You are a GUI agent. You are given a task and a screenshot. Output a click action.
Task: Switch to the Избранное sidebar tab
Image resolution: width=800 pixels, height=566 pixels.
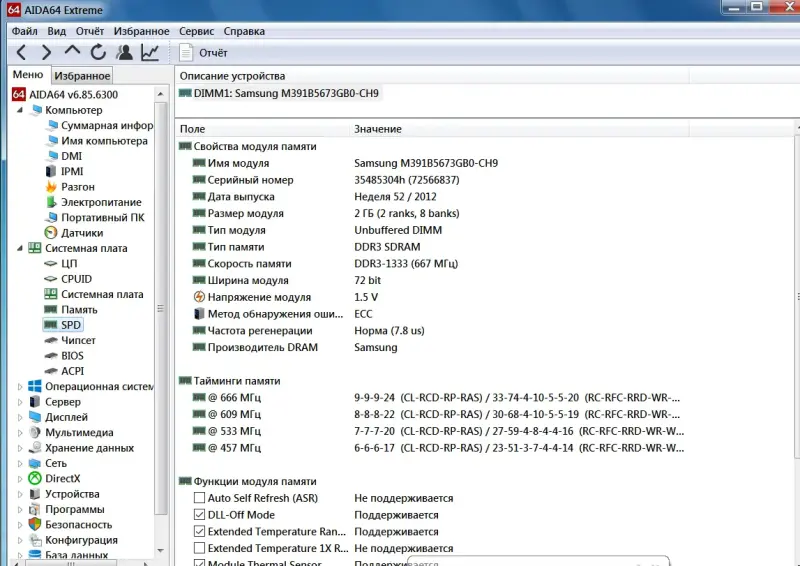click(82, 76)
